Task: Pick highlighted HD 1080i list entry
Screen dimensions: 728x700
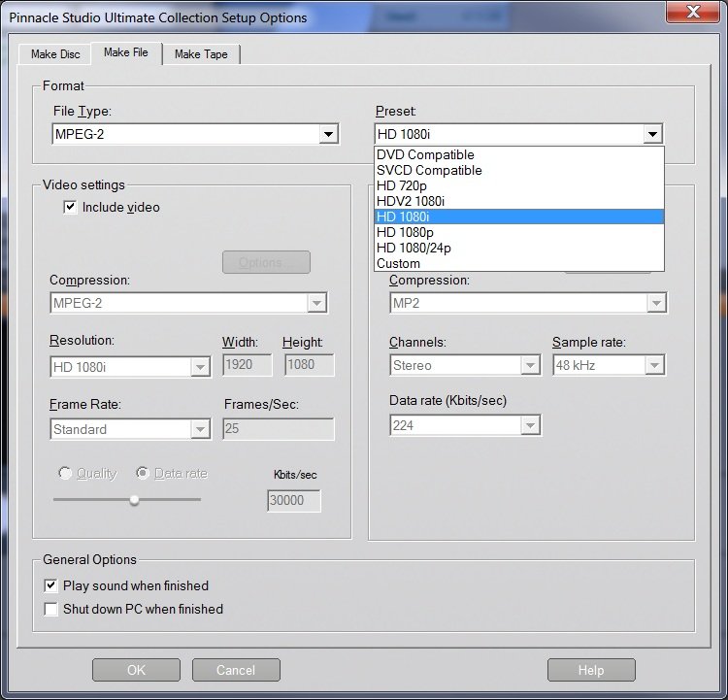Action: click(x=519, y=217)
